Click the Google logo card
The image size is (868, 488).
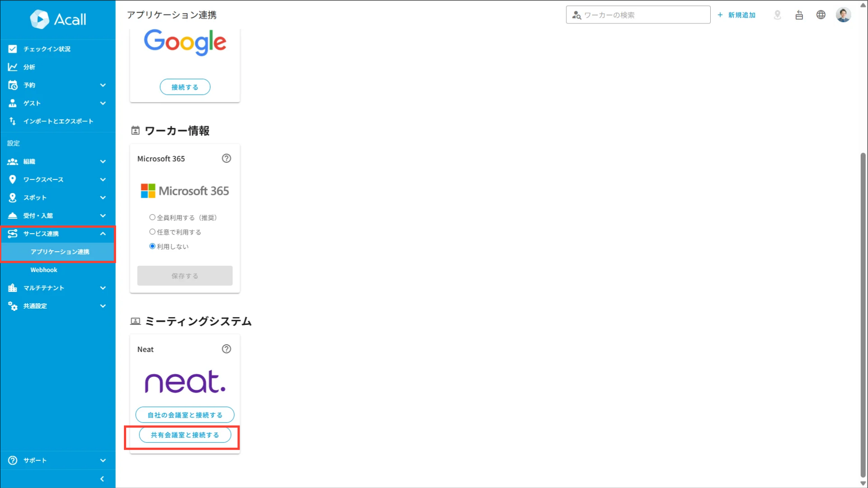185,42
